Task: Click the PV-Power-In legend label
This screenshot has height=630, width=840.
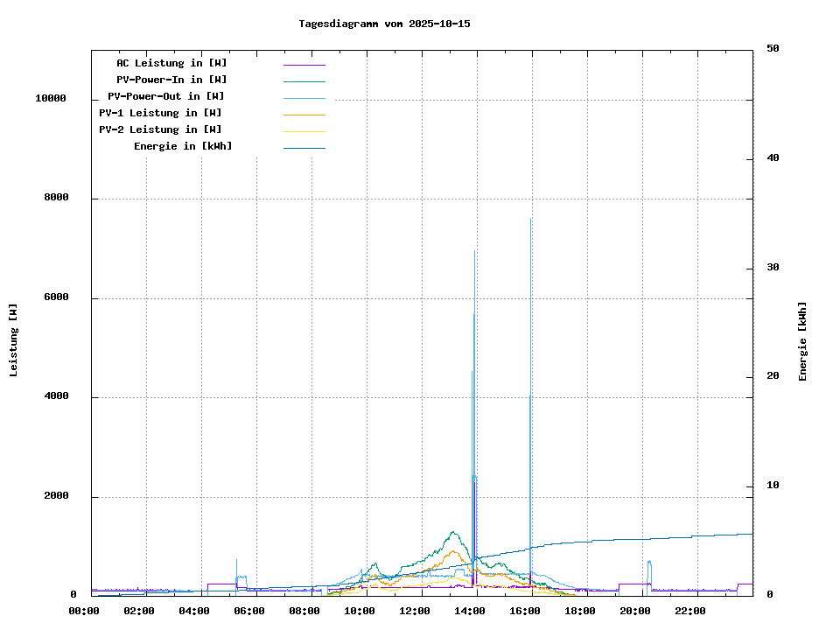Action: [171, 80]
